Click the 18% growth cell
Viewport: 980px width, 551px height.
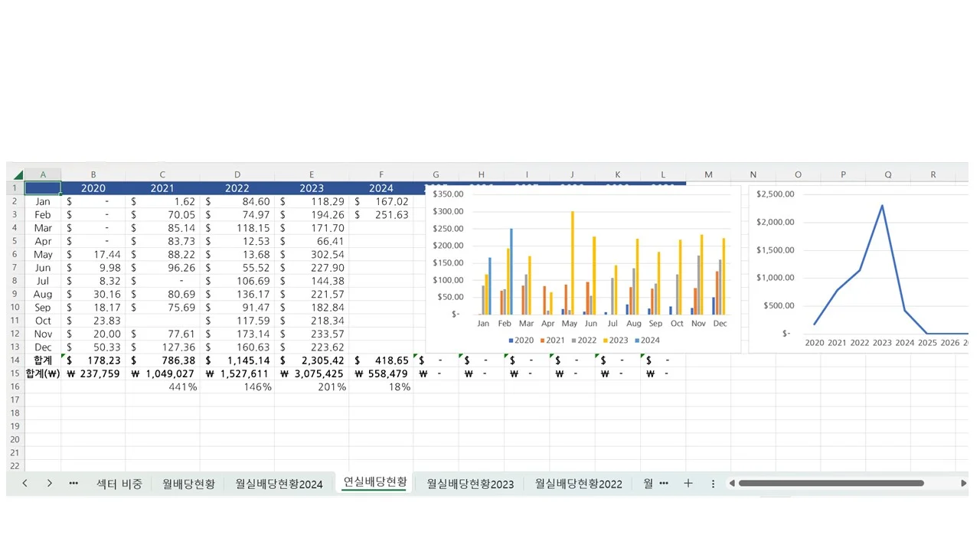point(381,386)
